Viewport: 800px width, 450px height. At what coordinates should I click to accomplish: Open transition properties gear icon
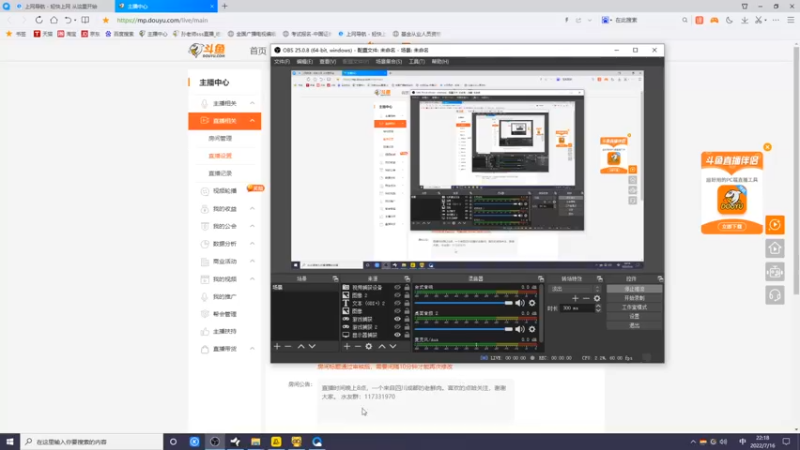pyautogui.click(x=597, y=298)
